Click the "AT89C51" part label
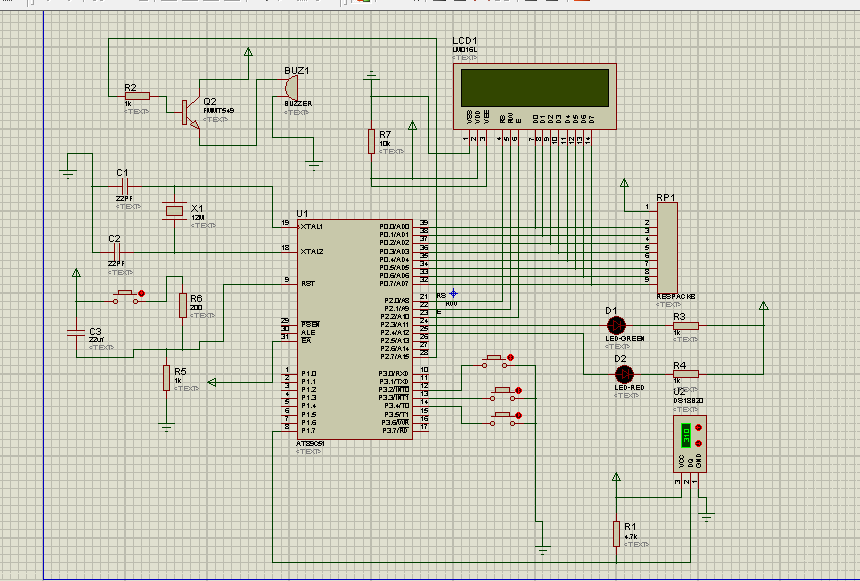Screen dimensions: 860x581 [x=310, y=444]
